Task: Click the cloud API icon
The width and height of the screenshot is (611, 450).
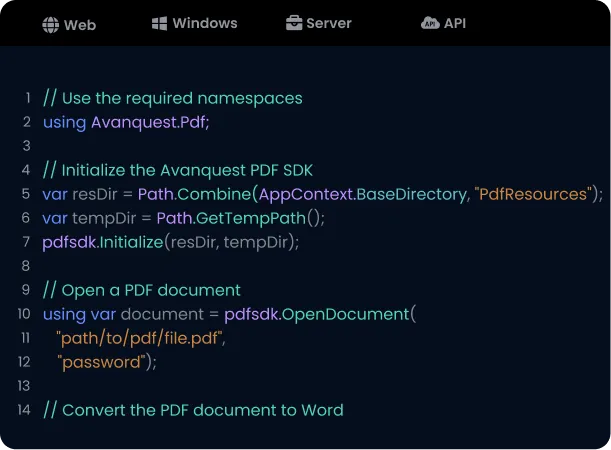Action: pos(430,23)
